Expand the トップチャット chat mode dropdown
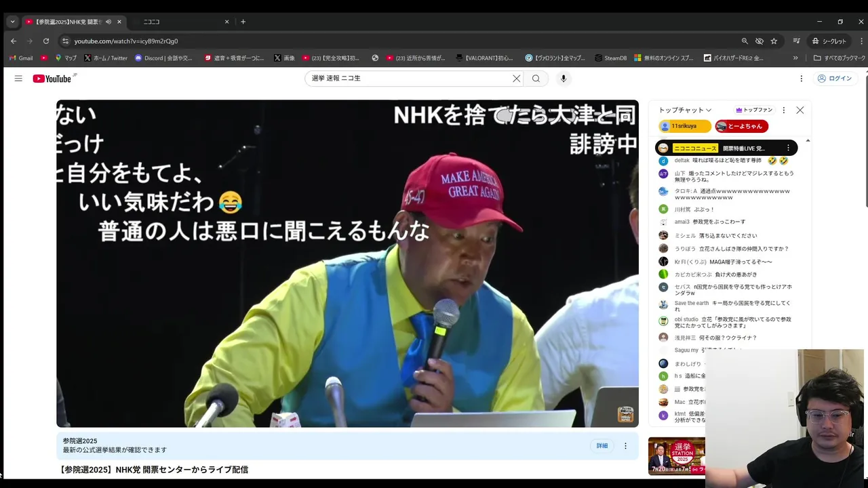The width and height of the screenshot is (868, 488). 685,110
